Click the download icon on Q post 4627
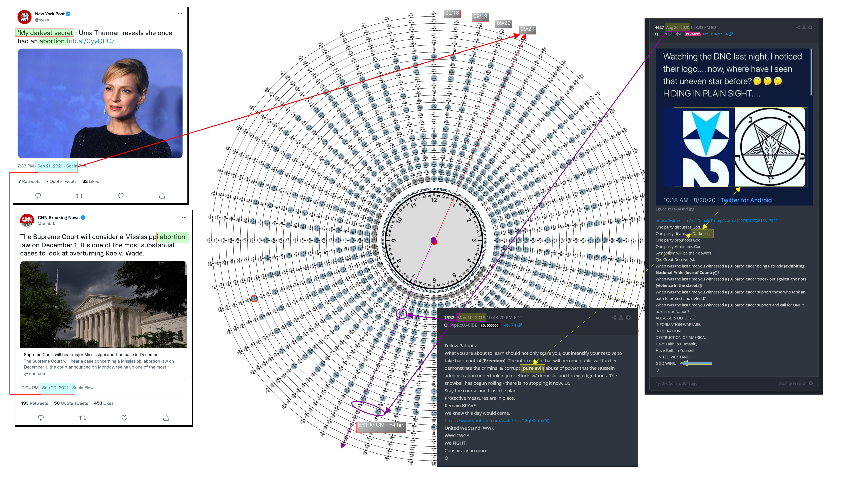 (804, 28)
